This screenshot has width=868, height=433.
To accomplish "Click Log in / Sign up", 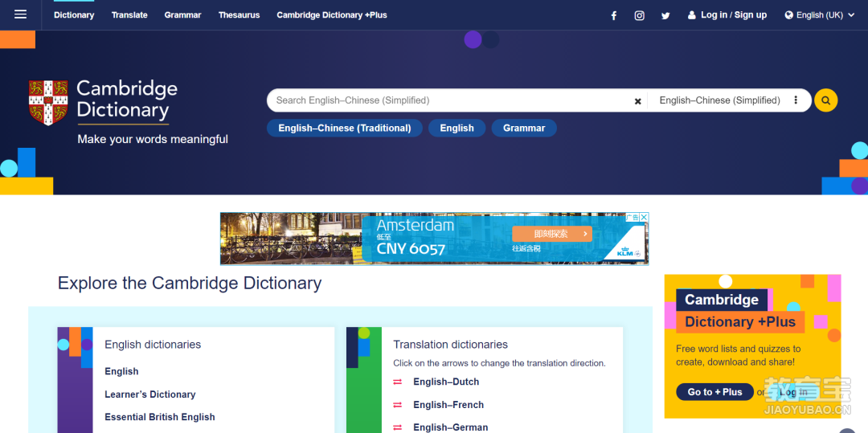I will click(734, 15).
